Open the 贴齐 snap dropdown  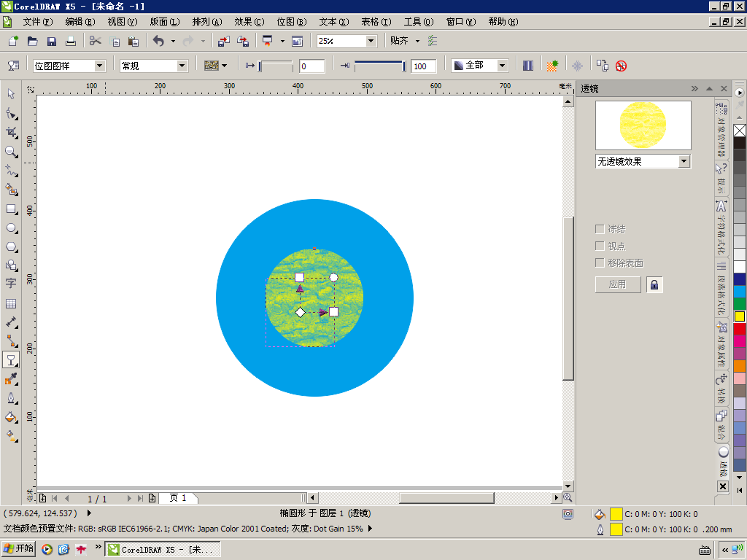(418, 41)
